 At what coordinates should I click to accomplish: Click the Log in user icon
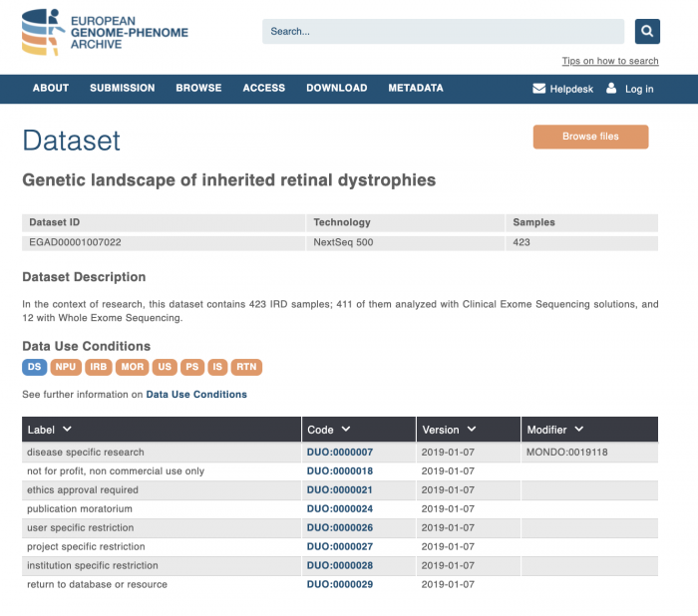[x=611, y=89]
